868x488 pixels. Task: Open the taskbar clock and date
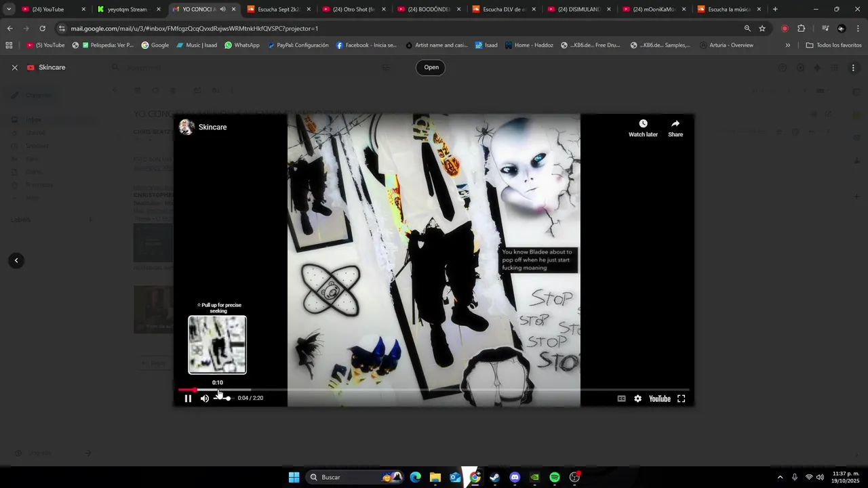[846, 477]
